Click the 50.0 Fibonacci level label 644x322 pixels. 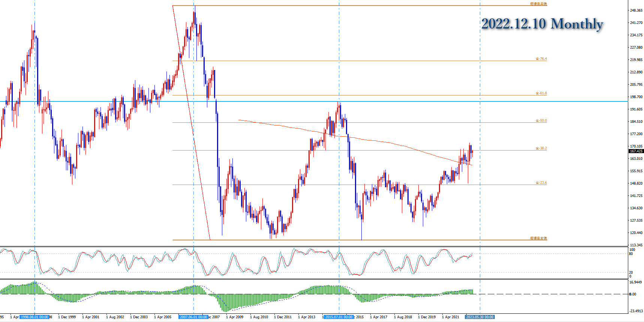541,121
